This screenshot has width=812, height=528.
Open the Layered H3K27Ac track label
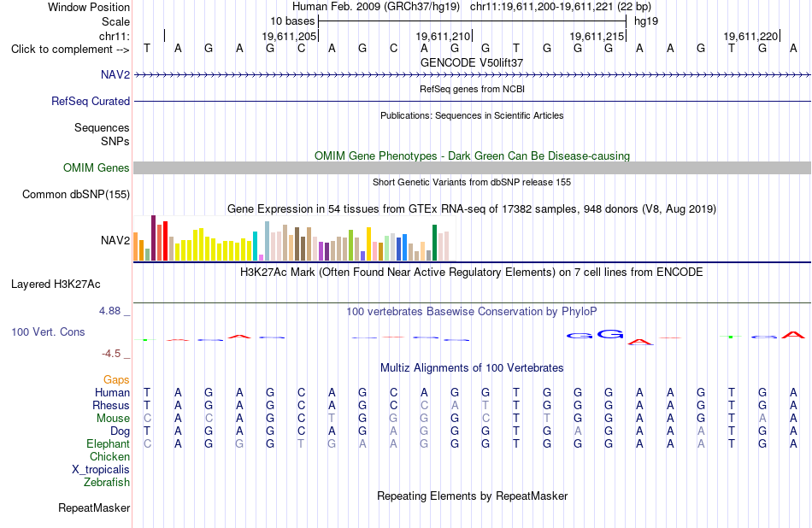pyautogui.click(x=56, y=284)
